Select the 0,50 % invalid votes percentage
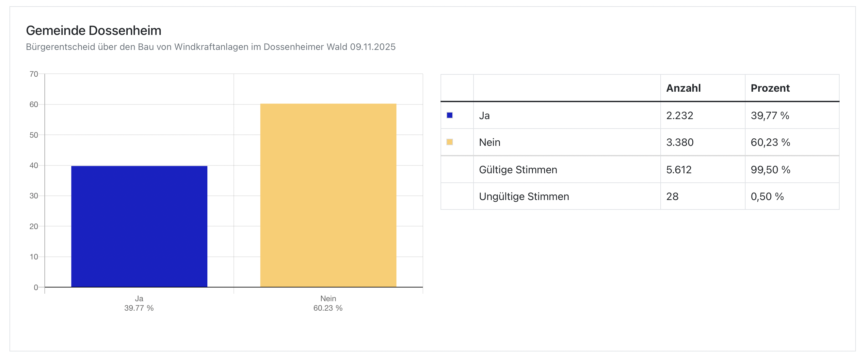Image resolution: width=868 pixels, height=356 pixels. coord(767,196)
